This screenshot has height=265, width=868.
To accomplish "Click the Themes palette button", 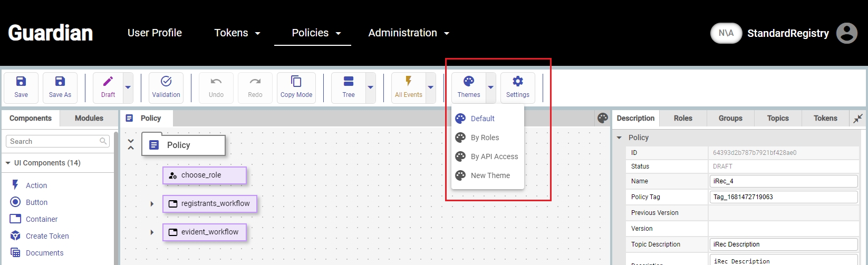I will coord(468,87).
